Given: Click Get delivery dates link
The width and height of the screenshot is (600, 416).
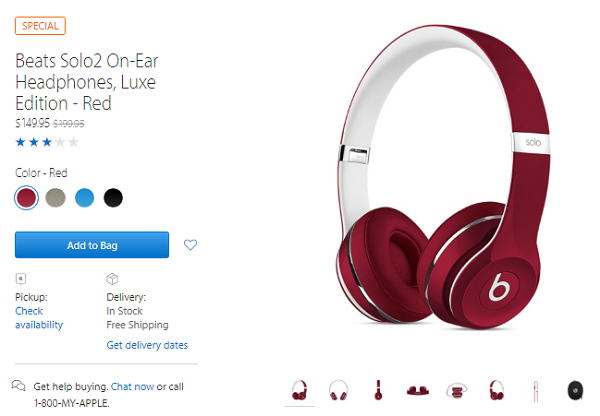Looking at the screenshot, I should [x=147, y=345].
